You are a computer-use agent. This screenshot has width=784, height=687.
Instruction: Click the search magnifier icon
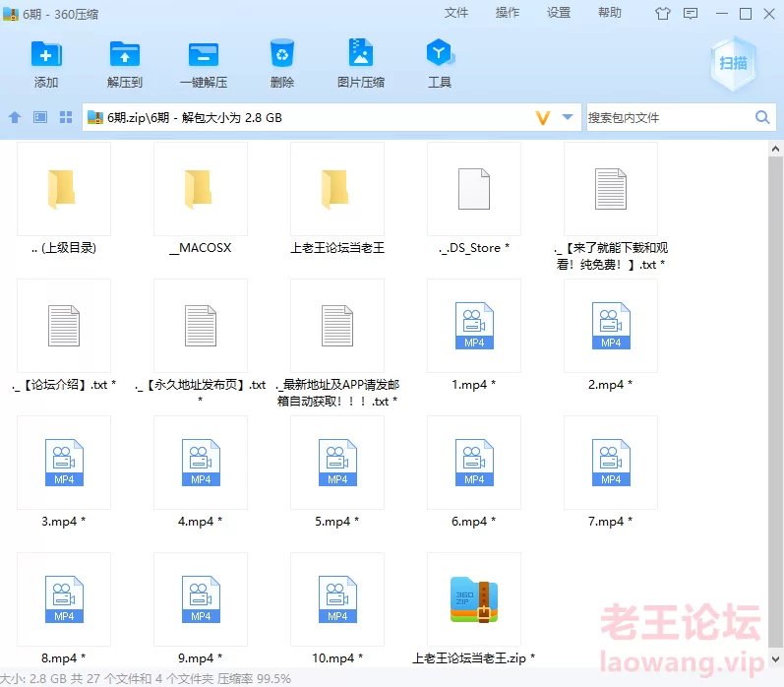pyautogui.click(x=762, y=117)
